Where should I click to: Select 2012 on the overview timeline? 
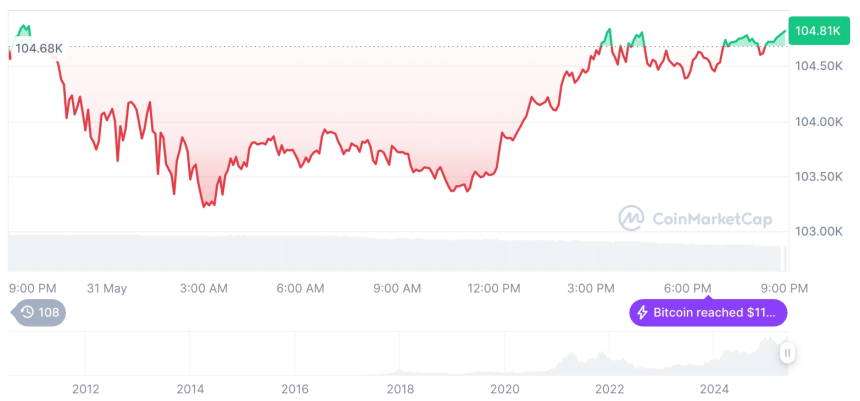tap(85, 389)
